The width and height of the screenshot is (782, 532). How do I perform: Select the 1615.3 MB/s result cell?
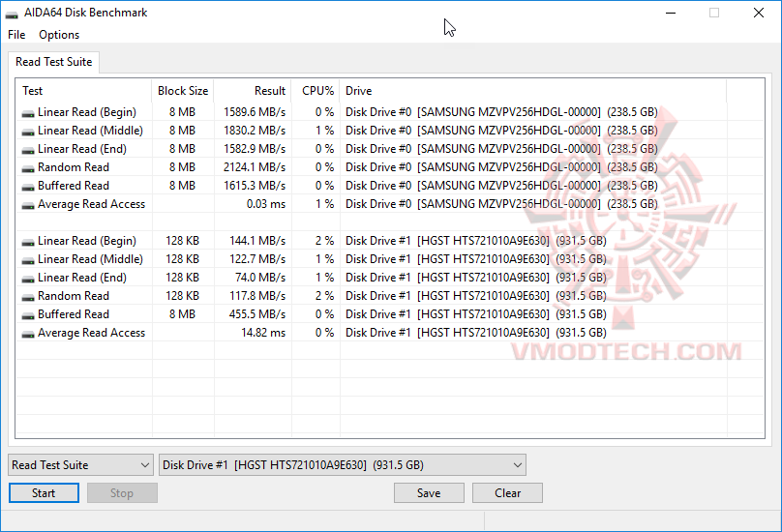point(255,186)
